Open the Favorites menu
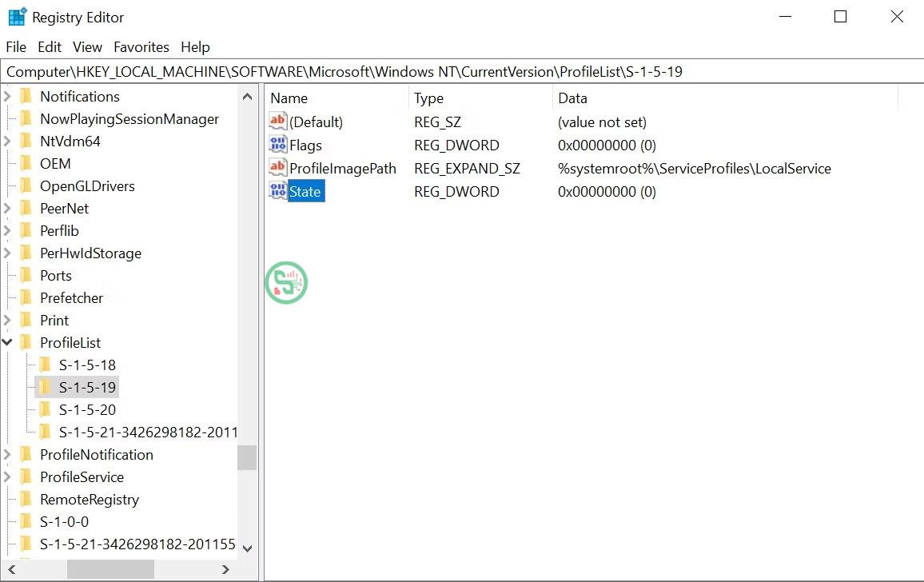This screenshot has width=924, height=582. 141,46
